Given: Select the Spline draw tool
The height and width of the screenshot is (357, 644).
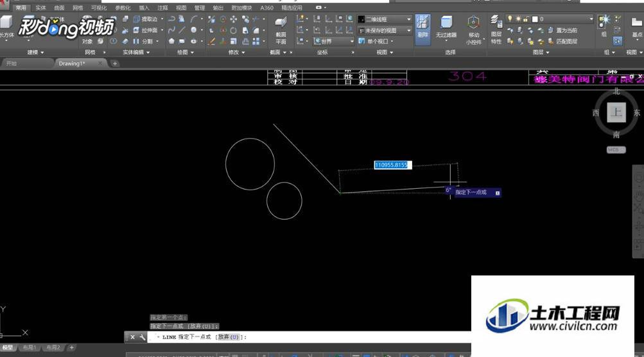Looking at the screenshot, I should [171, 30].
